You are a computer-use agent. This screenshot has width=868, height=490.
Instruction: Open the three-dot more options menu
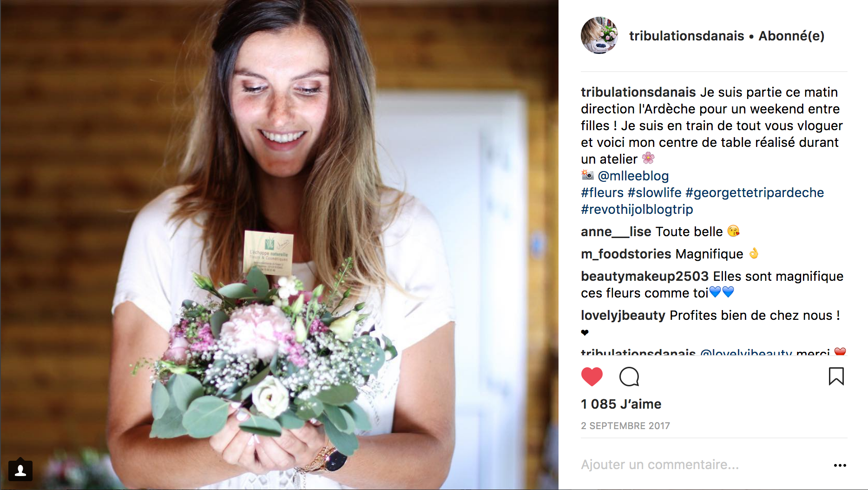[x=840, y=465]
